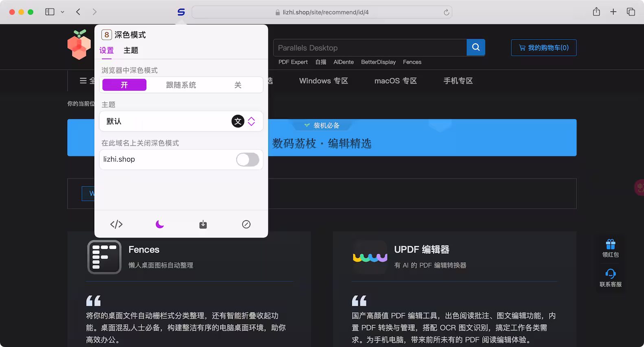
Task: Open the Windows 专区 menu
Action: 324,81
